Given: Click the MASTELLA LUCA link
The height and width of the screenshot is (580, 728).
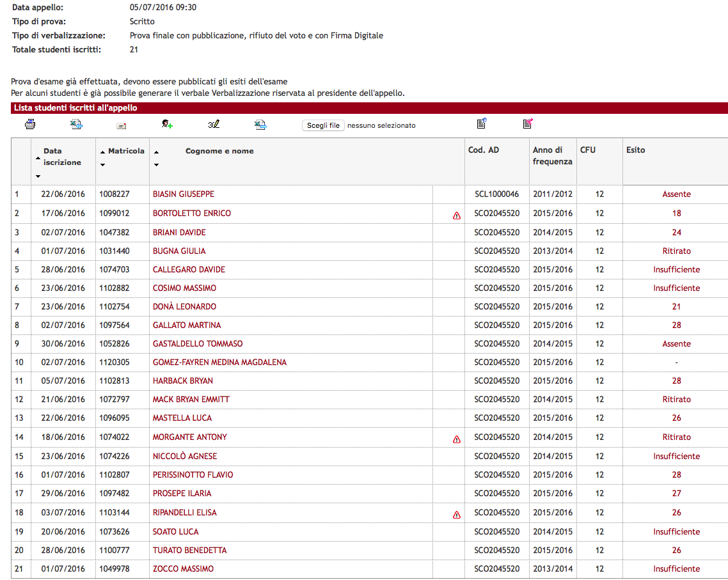Looking at the screenshot, I should (x=182, y=418).
